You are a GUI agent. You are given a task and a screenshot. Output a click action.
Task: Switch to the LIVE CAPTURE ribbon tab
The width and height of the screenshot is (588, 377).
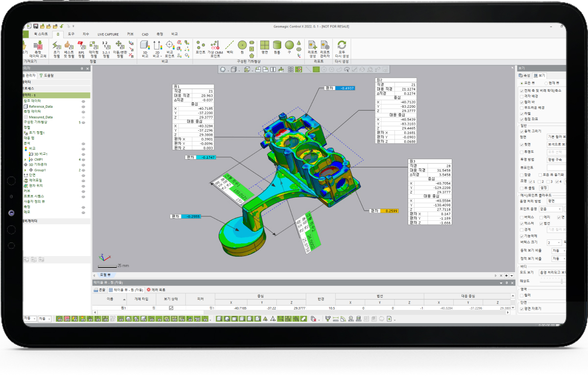point(108,34)
